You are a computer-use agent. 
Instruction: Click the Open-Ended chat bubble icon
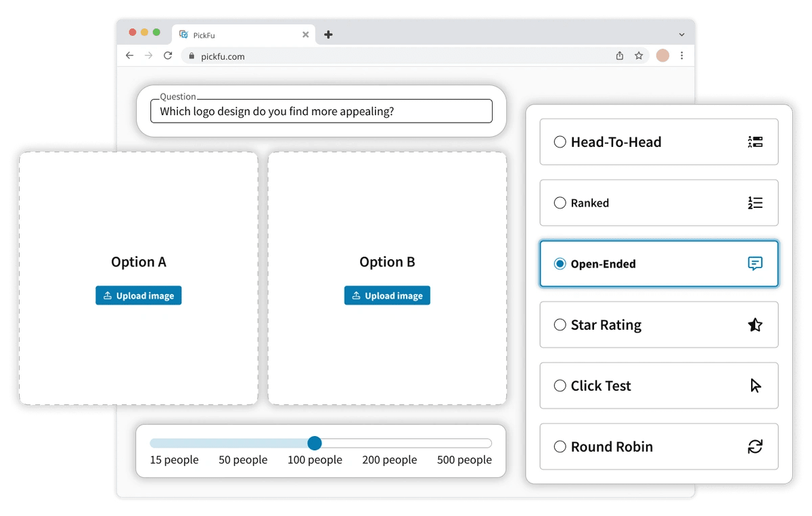click(x=755, y=264)
